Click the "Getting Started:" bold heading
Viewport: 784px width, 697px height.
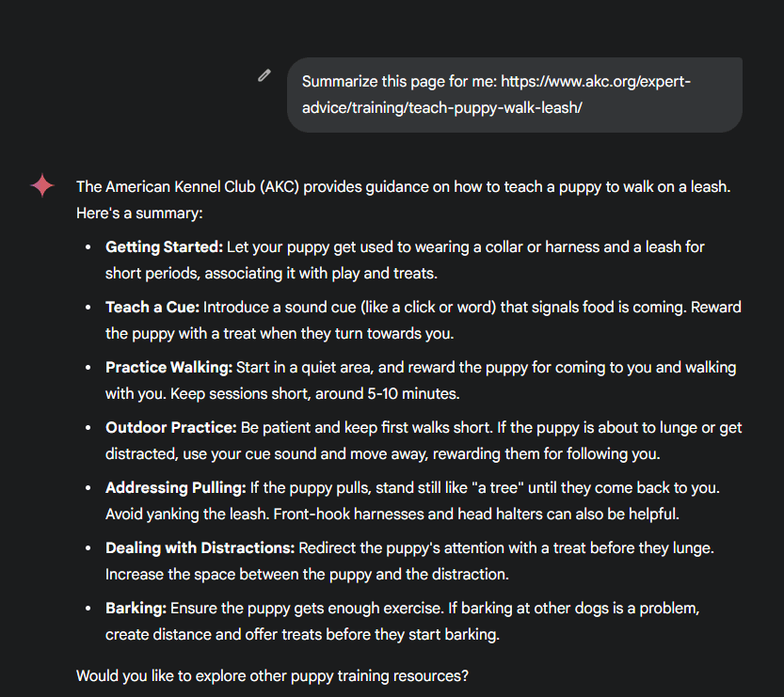tap(164, 246)
